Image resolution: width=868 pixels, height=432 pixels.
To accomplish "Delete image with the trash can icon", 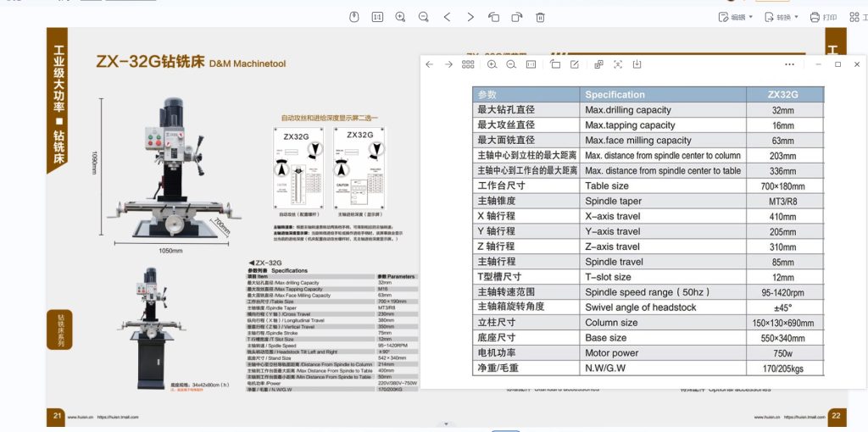I will pos(540,17).
